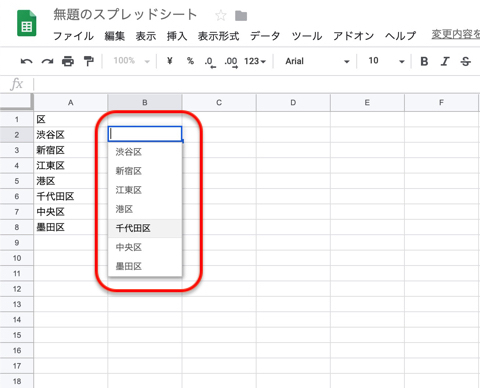Open the font size 10 dropdown
The height and width of the screenshot is (388, 480).
386,61
